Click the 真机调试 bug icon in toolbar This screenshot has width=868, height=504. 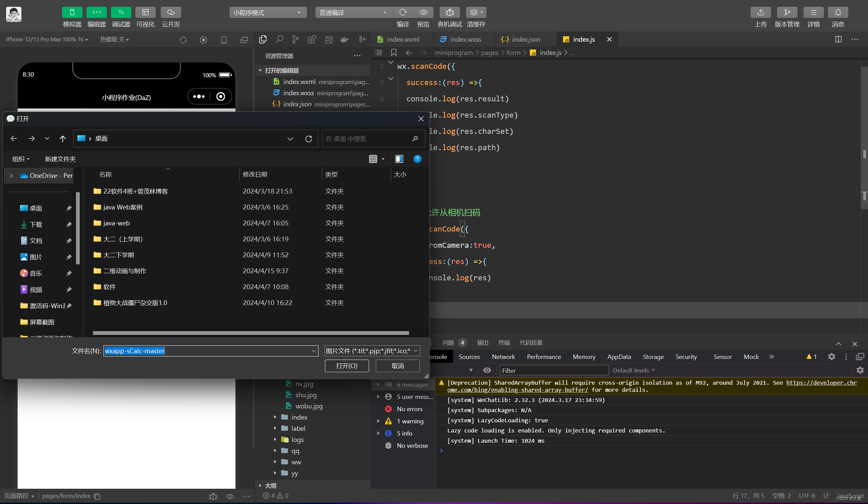449,13
